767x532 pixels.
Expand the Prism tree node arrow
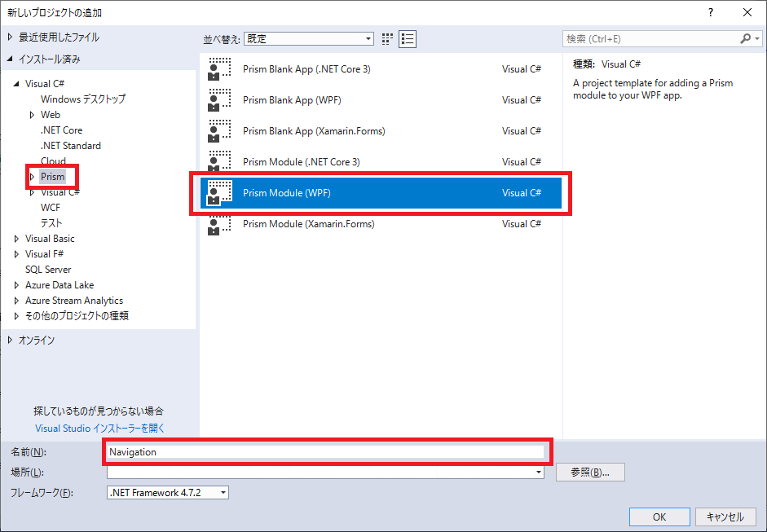33,177
